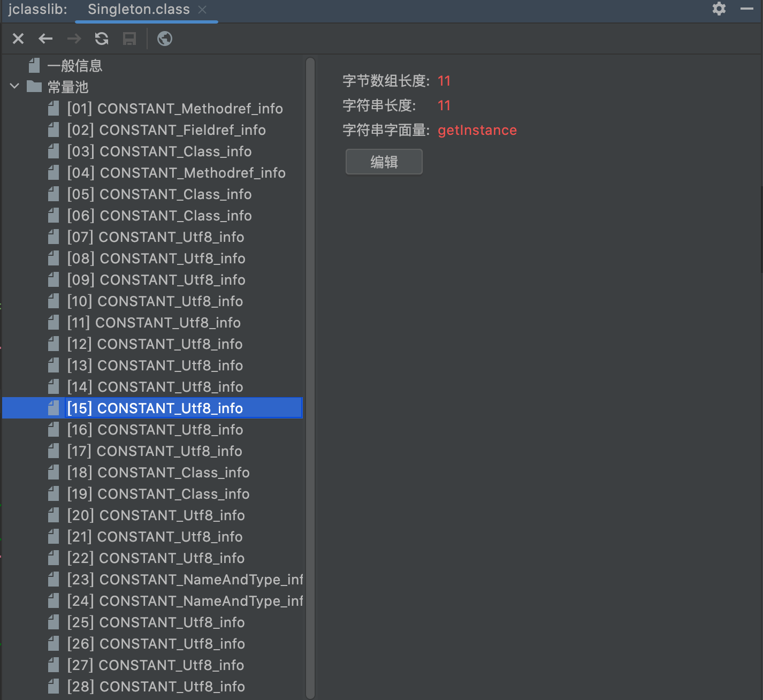Select [28] CONSTANT_Utf8_info entry
Image resolution: width=763 pixels, height=700 pixels.
[156, 687]
